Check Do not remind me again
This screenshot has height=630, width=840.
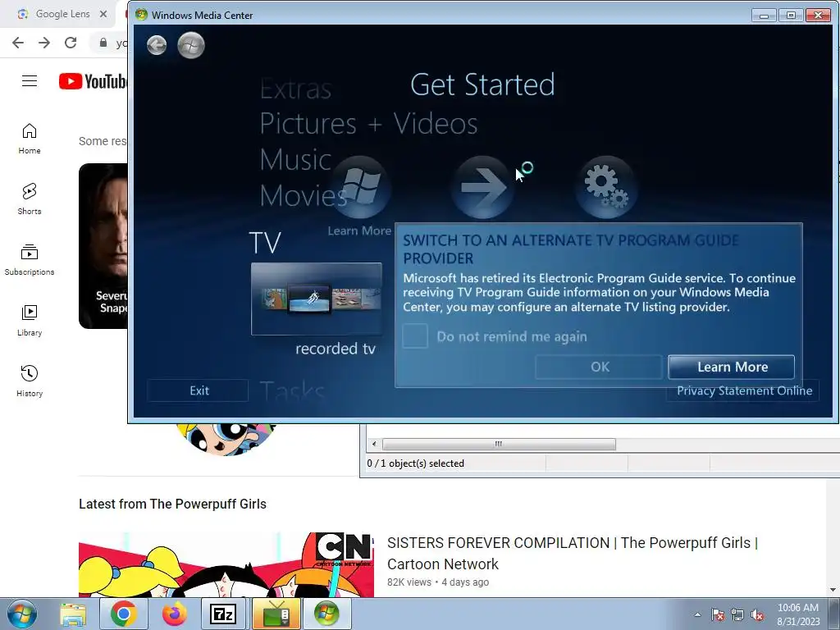coord(415,336)
